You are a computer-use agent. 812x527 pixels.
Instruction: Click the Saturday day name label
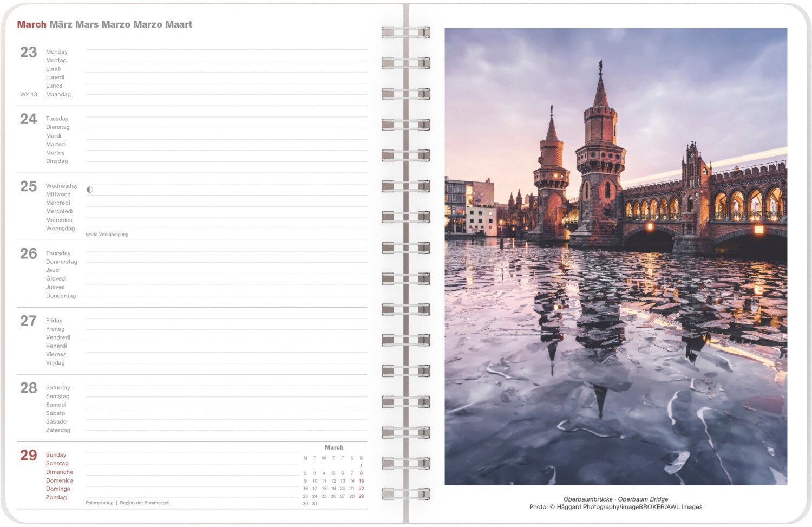tap(58, 388)
